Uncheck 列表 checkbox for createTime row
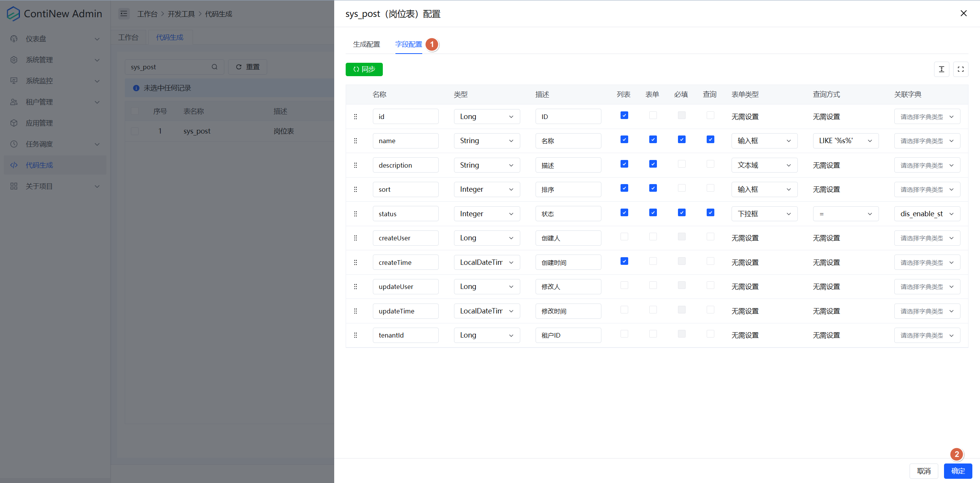The width and height of the screenshot is (980, 483). point(624,261)
